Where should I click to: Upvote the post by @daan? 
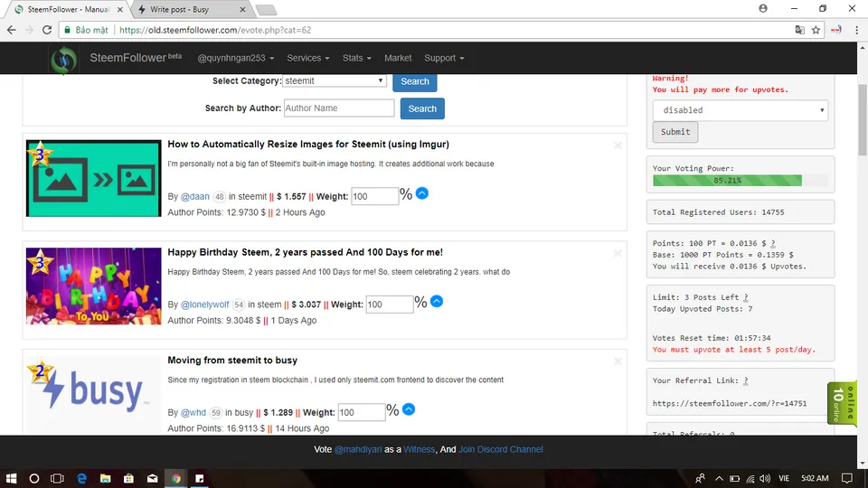422,193
